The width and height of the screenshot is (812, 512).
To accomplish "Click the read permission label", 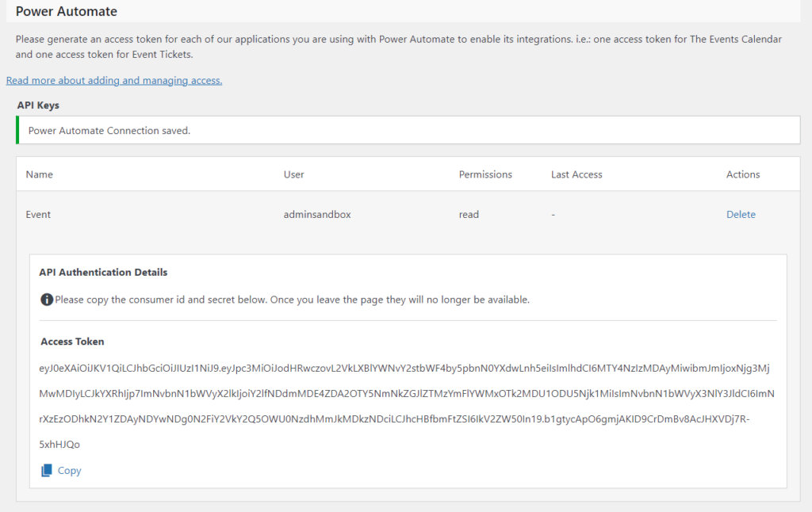I will click(x=469, y=214).
